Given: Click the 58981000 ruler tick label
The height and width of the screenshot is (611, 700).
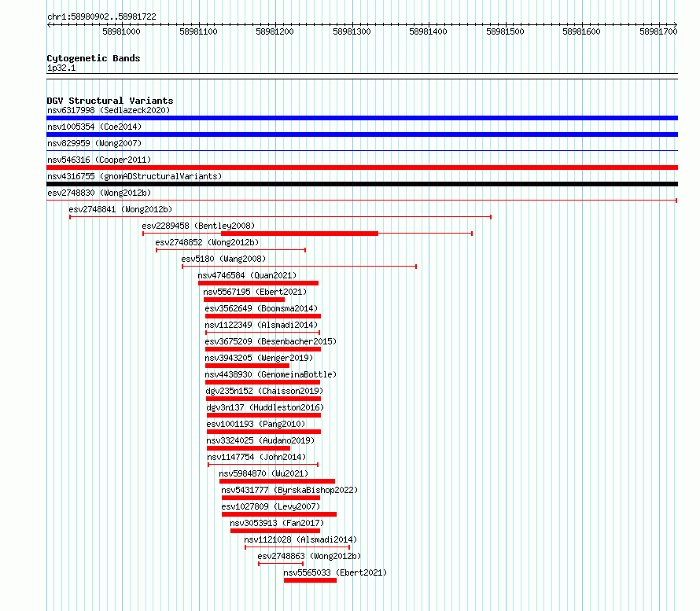Looking at the screenshot, I should (x=121, y=31).
